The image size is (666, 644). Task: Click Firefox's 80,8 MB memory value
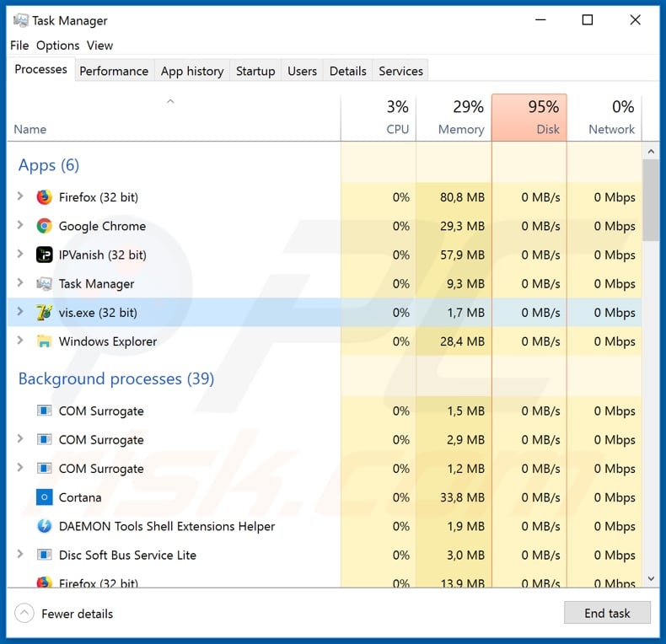pos(462,197)
